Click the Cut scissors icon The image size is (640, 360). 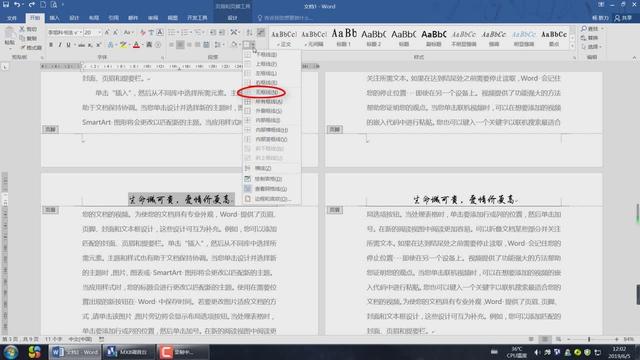point(22,29)
